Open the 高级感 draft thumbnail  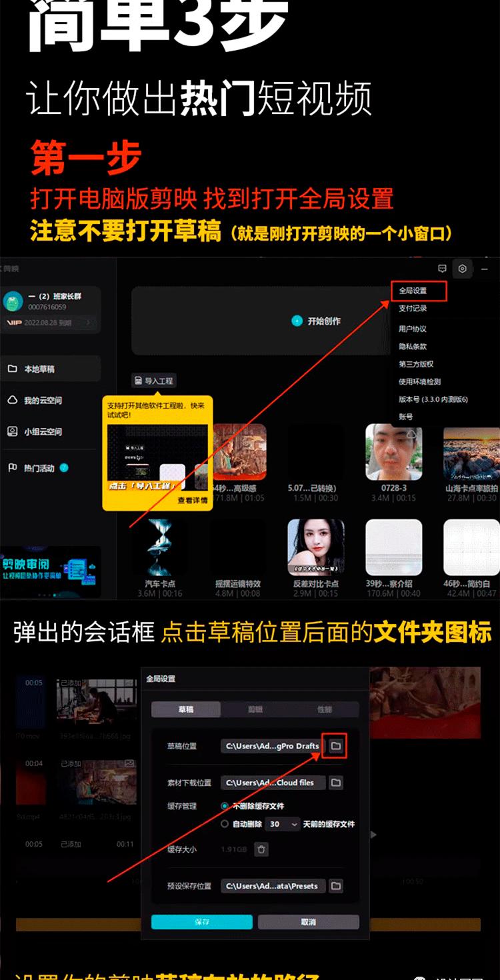240,452
